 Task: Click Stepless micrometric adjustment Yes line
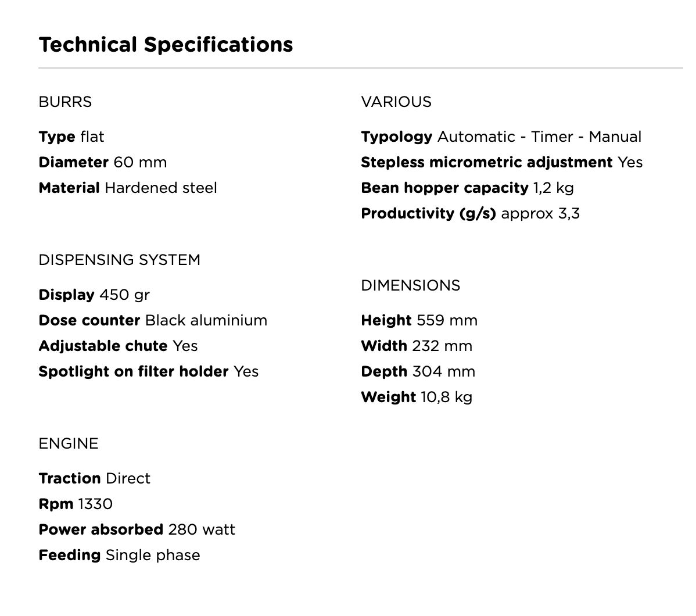point(501,162)
